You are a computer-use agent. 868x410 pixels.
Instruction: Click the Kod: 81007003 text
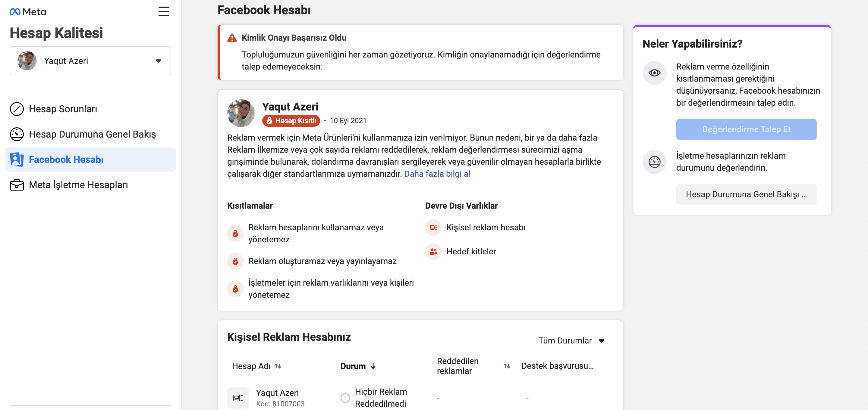point(280,404)
